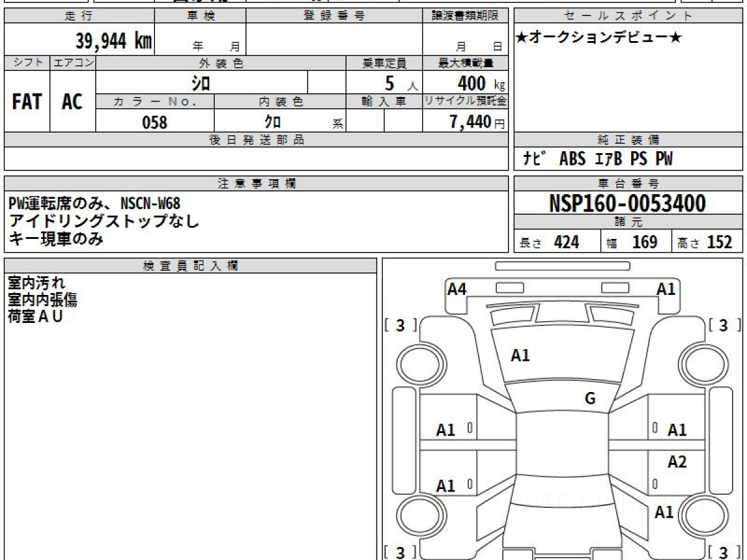This screenshot has height=560, width=747.
Task: Select the A2 damage mark on the diagram
Action: coord(677,462)
